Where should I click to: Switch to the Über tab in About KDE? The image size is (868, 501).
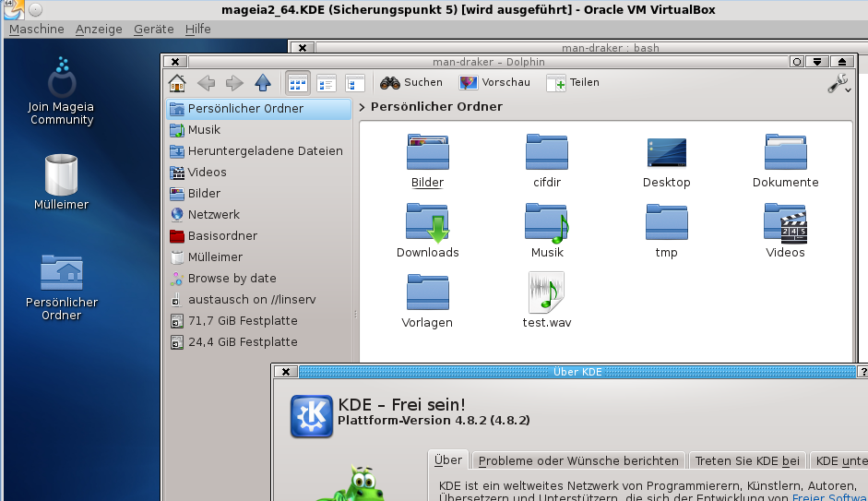tap(448, 460)
